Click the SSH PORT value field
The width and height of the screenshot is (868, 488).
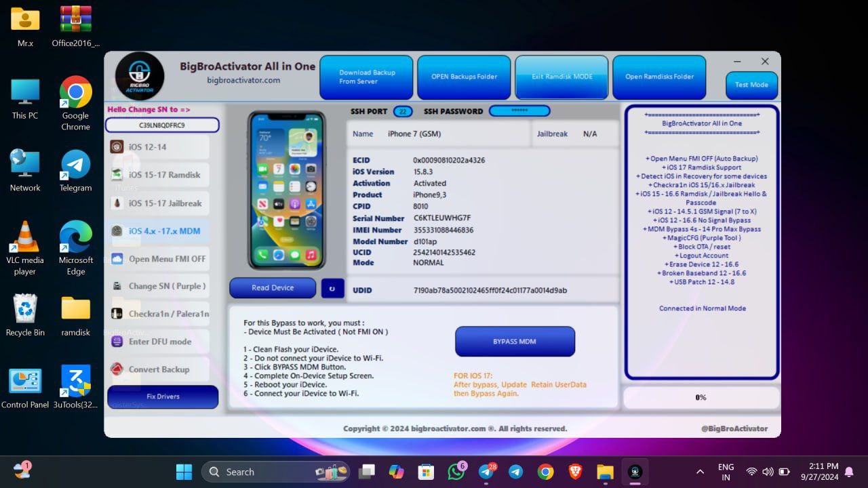tap(402, 111)
